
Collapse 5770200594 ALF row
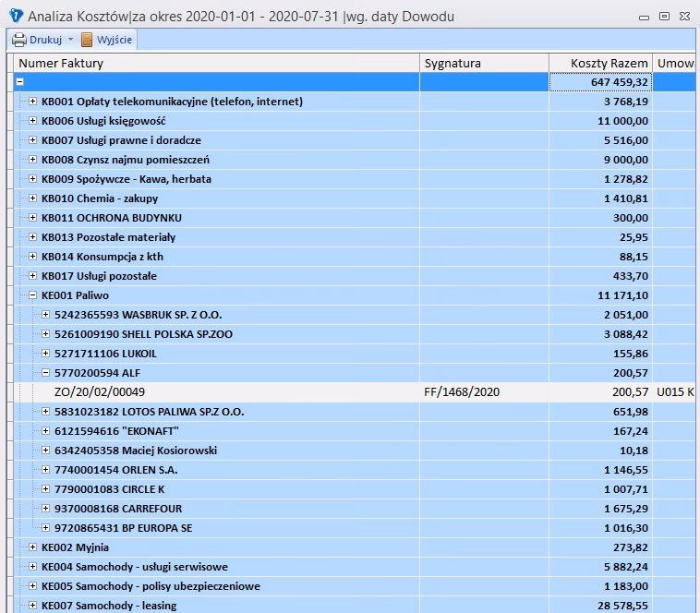45,373
